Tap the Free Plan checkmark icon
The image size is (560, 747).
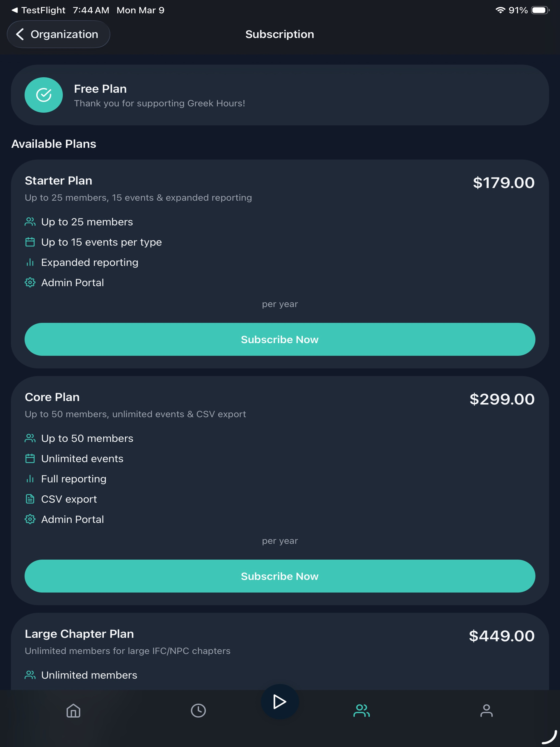(x=43, y=95)
